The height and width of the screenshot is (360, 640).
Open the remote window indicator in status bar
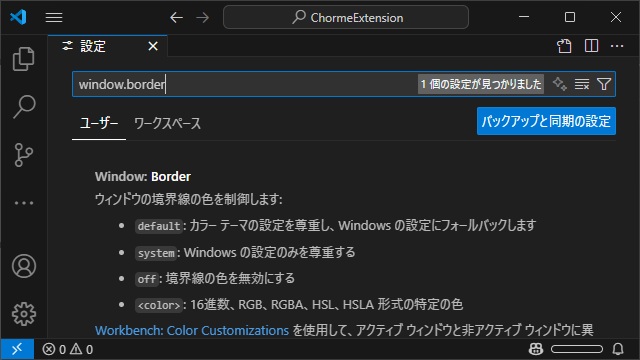(17, 349)
